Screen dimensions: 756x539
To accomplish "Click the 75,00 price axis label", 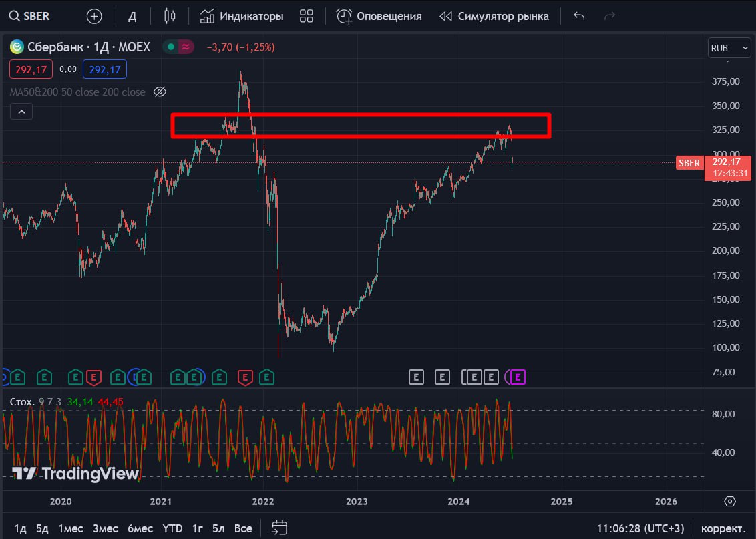I will tap(723, 372).
